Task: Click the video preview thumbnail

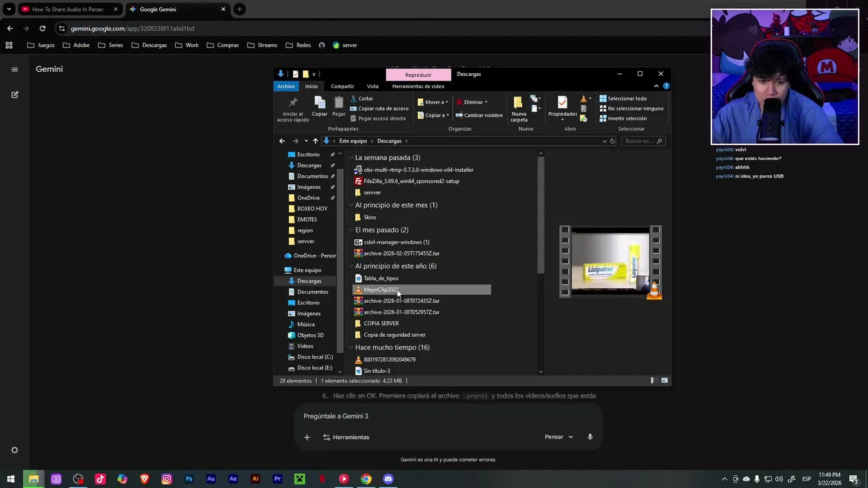Action: [x=610, y=262]
